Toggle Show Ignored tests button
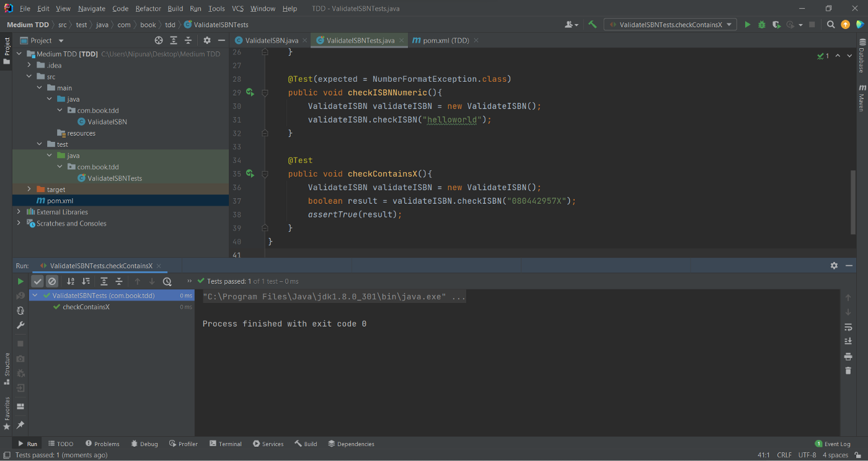Screen dimensions: 868x461 tap(52, 281)
